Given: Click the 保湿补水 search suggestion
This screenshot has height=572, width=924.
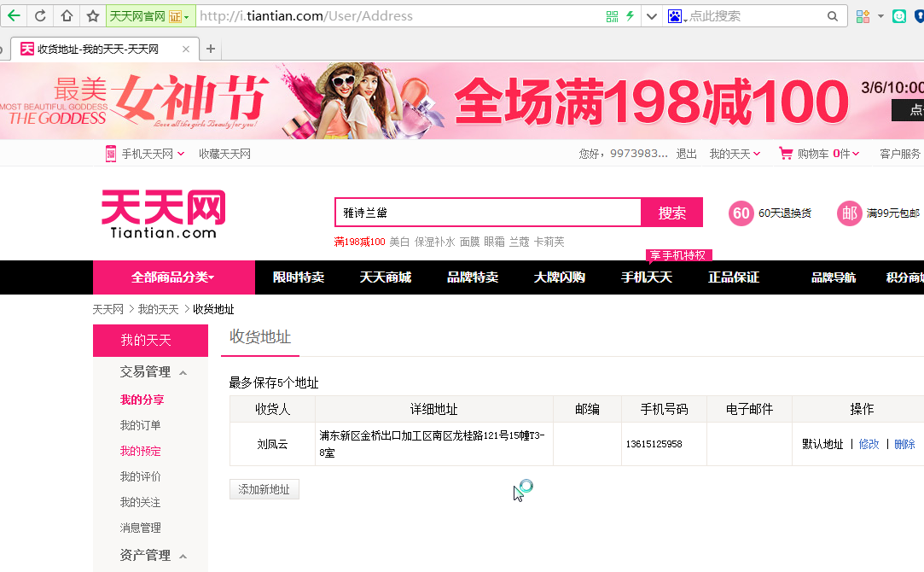Looking at the screenshot, I should pos(435,242).
